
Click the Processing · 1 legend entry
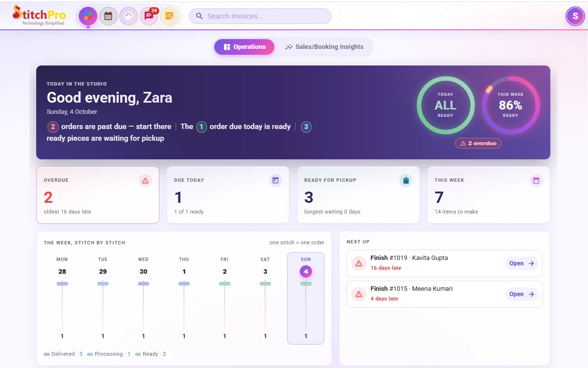[109, 354]
